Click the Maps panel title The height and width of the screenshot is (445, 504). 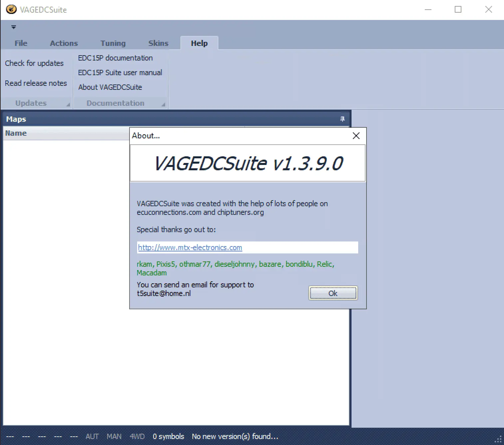pos(16,119)
